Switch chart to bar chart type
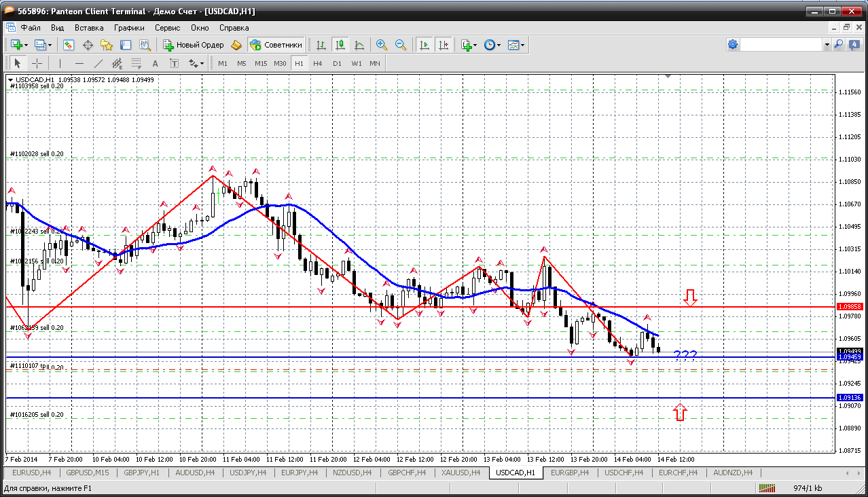The height and width of the screenshot is (497, 868). coord(321,45)
